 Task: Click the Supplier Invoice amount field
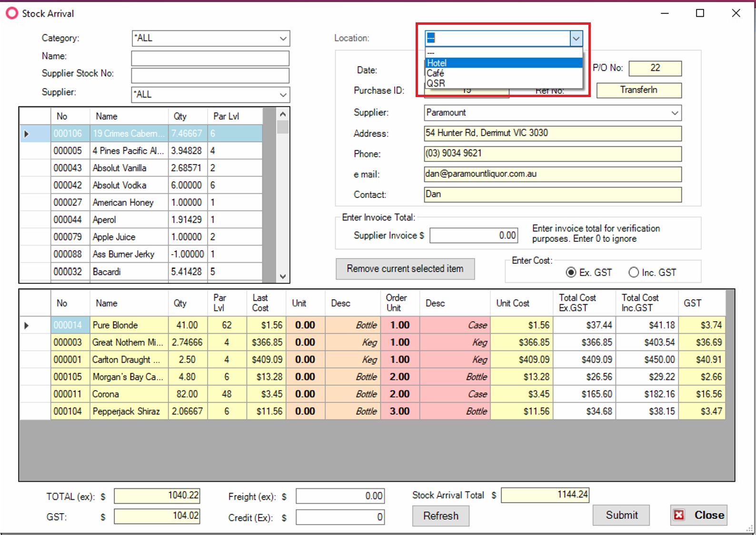coord(474,235)
